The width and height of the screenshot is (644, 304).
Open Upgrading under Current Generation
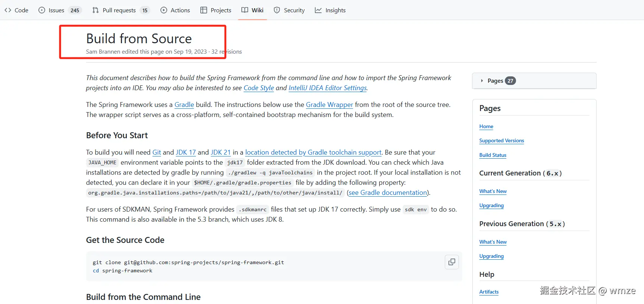pos(491,206)
